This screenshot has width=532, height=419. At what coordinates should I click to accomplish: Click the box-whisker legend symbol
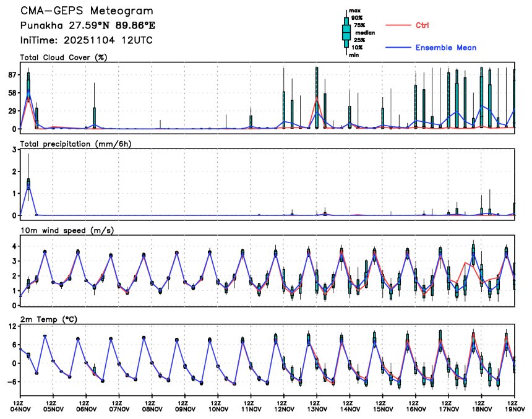pyautogui.click(x=346, y=32)
